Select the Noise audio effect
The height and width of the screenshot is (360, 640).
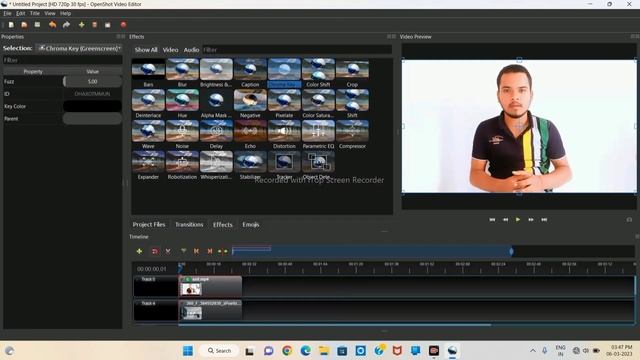click(x=182, y=135)
